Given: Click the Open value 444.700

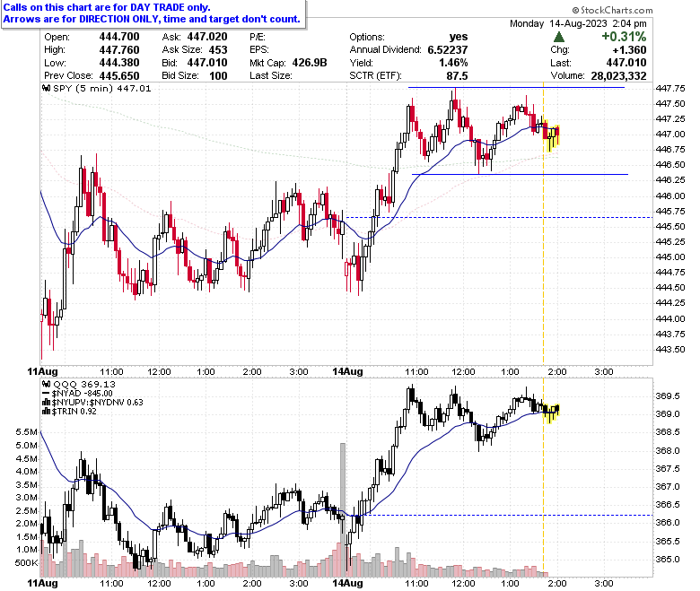Looking at the screenshot, I should point(119,37).
